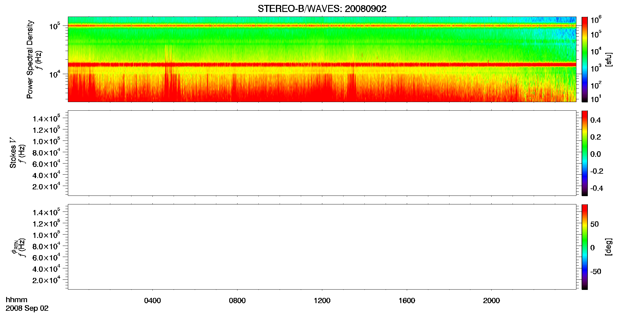Viewport: 644px width, 332px height.
Task: Click the [sfu] units label
Action: click(x=608, y=59)
